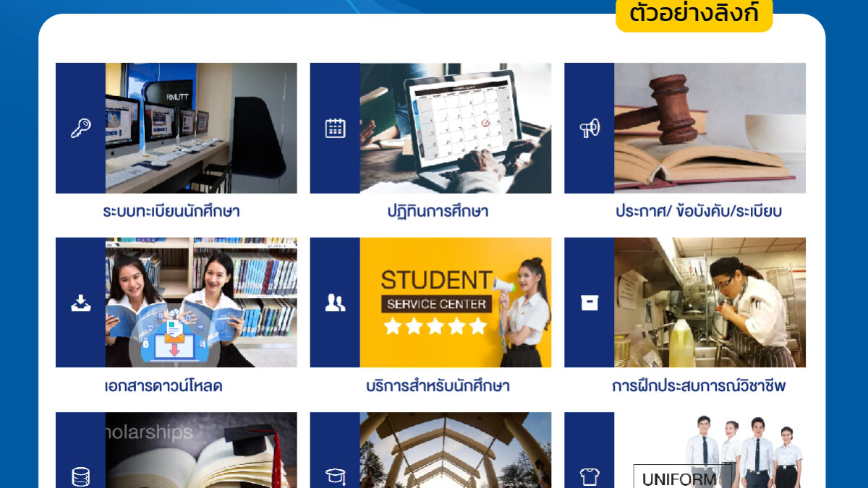The height and width of the screenshot is (488, 868).
Task: Click the shirt icon for uniform tile
Action: [x=590, y=477]
